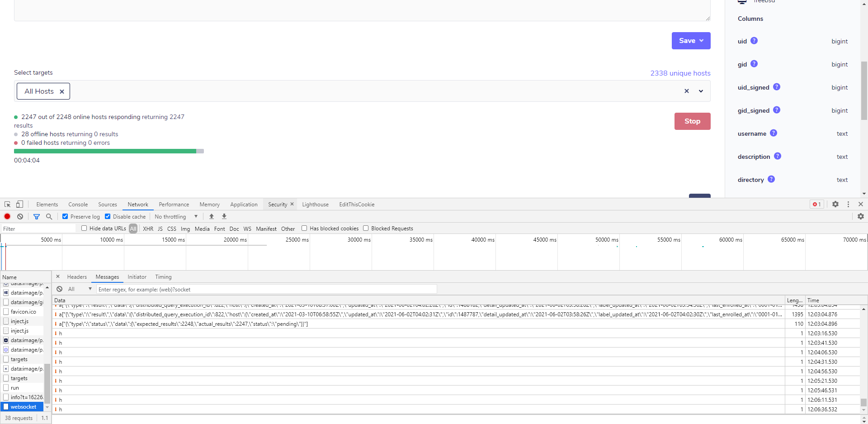Viewport: 868px width, 424px height.
Task: Toggle the network filter funnel icon
Action: tap(37, 217)
